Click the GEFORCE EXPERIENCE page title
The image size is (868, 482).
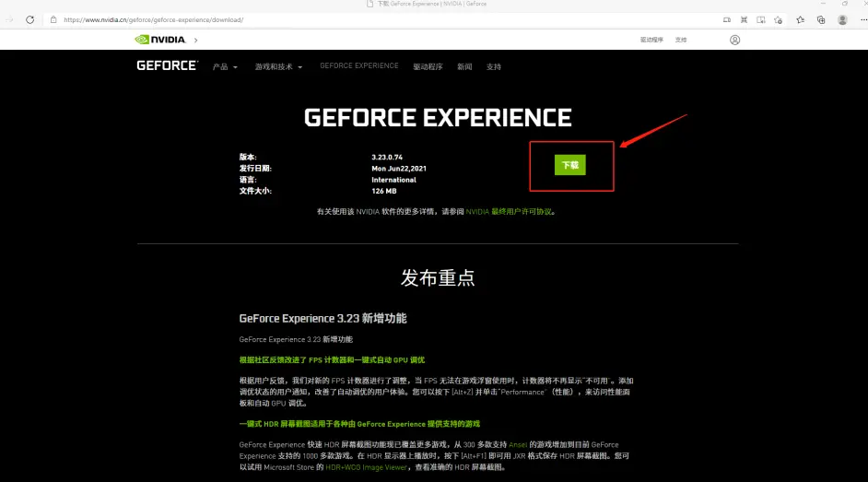pos(438,117)
